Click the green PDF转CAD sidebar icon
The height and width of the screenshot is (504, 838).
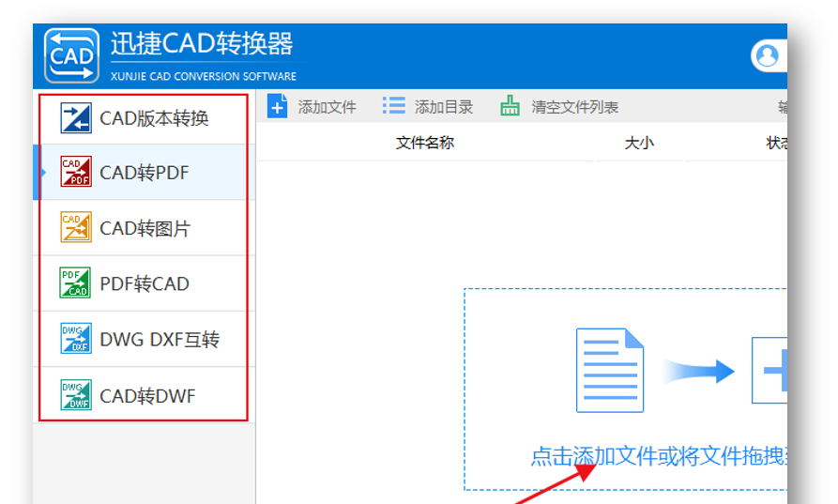click(x=75, y=283)
